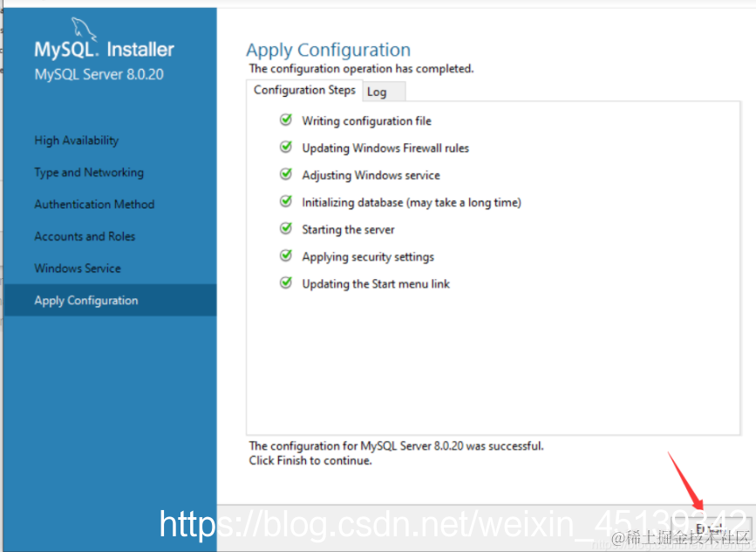Open the Authentication Method step

94,204
